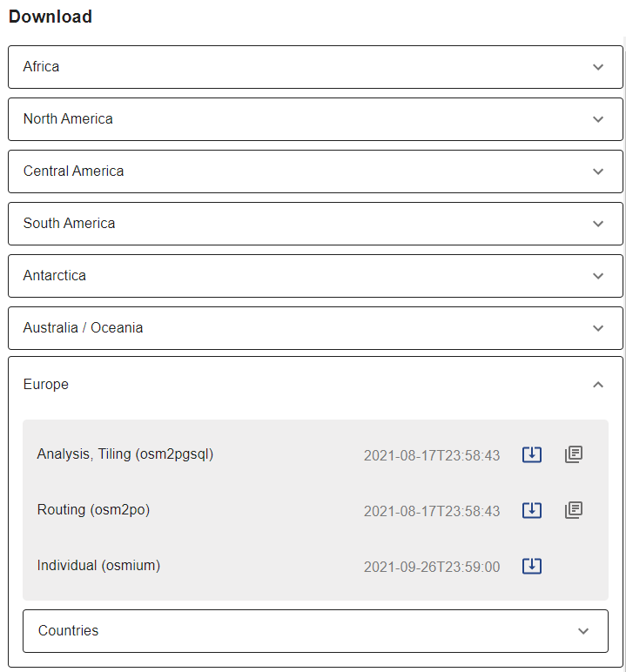Open the Countries dropdown under Europe
626x672 pixels.
point(315,631)
